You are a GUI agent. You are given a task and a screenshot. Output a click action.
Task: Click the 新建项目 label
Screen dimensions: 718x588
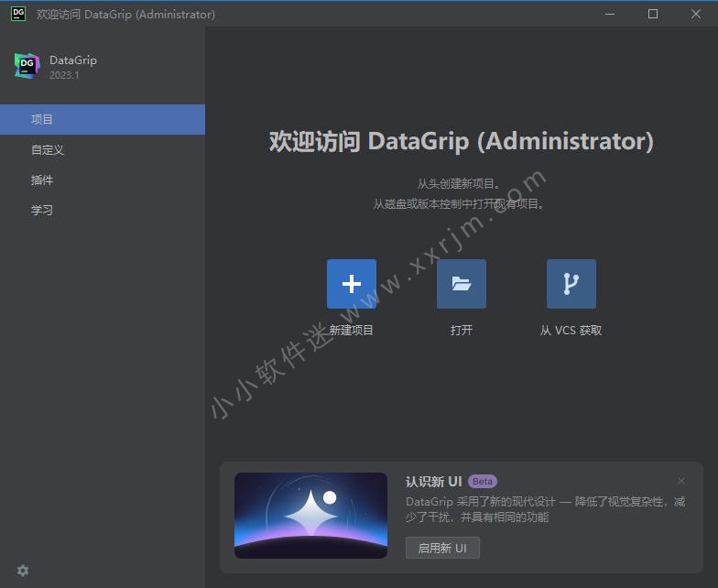pyautogui.click(x=352, y=330)
